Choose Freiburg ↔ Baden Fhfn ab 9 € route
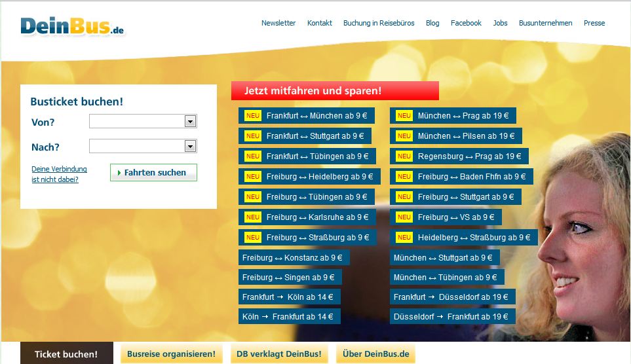 click(461, 176)
